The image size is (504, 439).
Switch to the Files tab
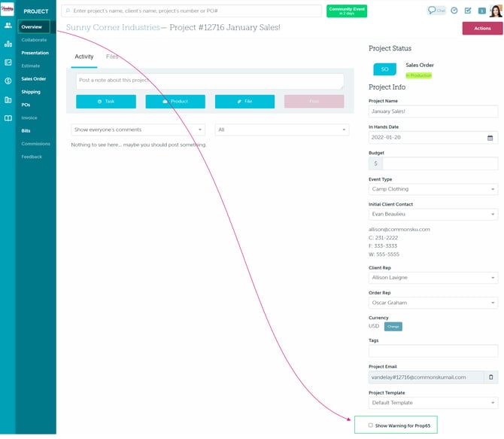pyautogui.click(x=111, y=56)
